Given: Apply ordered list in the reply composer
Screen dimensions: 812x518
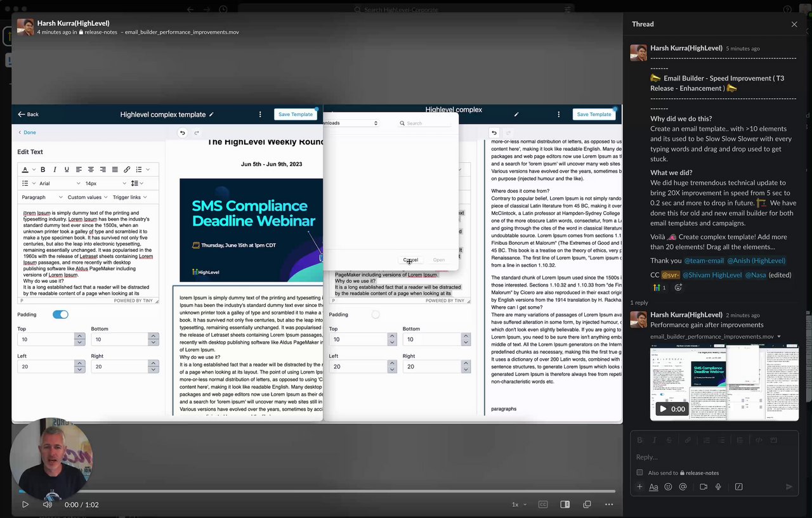Looking at the screenshot, I should click(x=706, y=440).
